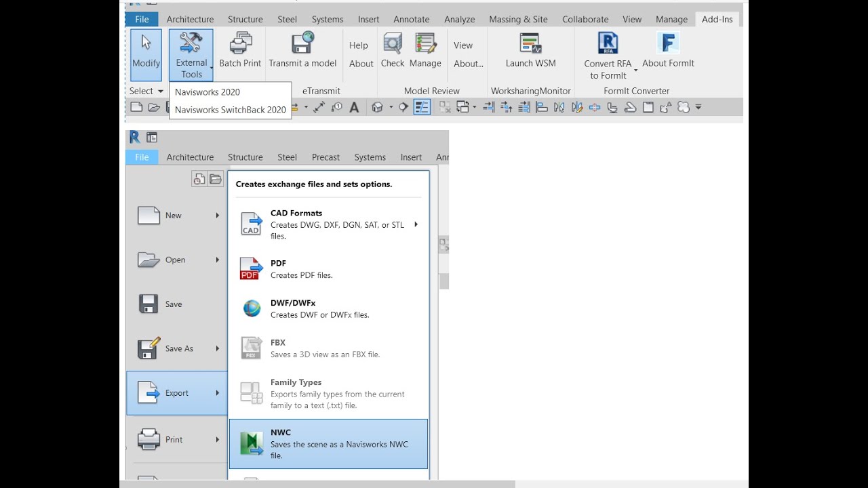The image size is (868, 488).
Task: Choose Export CAD Formats option
Action: pyautogui.click(x=329, y=224)
